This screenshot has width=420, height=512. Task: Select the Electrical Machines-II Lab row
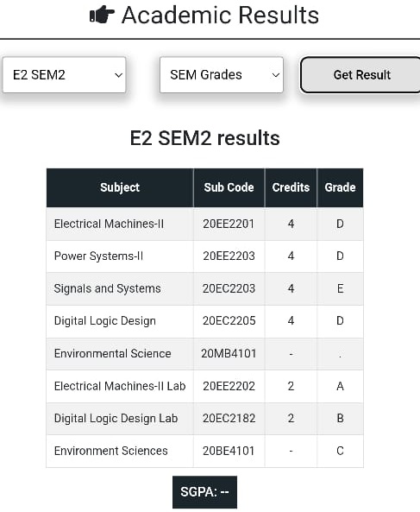[204, 386]
